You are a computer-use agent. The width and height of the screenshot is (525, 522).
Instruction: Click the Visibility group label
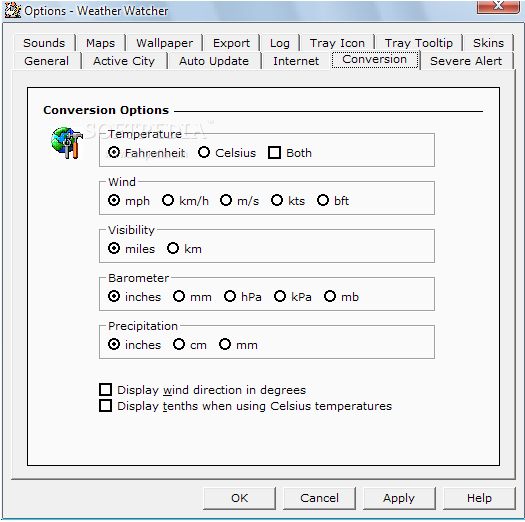point(132,230)
